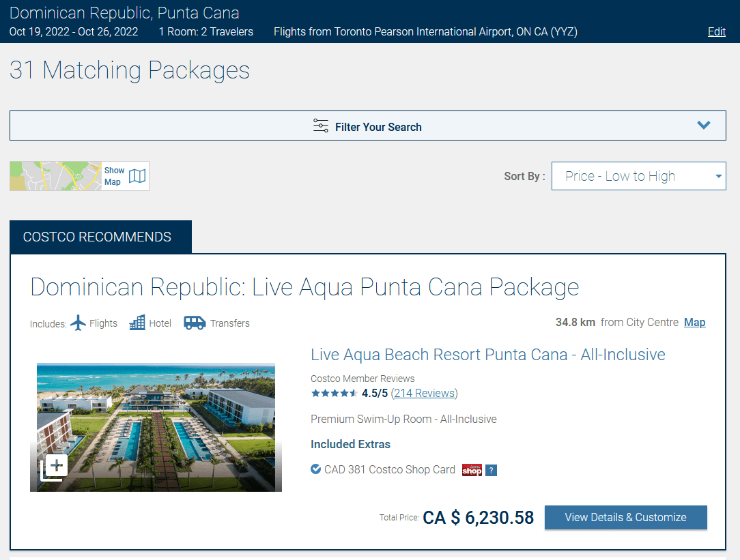Click the airplane Flights icon
The width and height of the screenshot is (740, 560).
pyautogui.click(x=78, y=323)
